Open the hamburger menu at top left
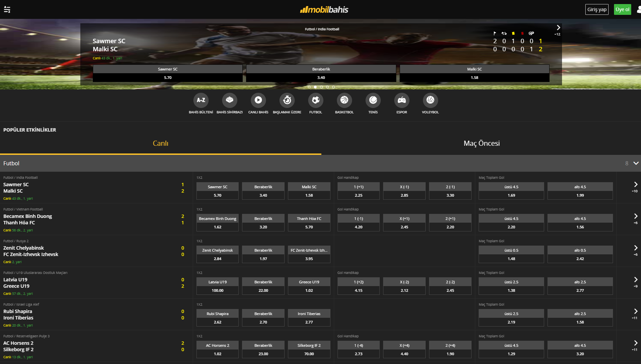The image size is (641, 364). [7, 9]
